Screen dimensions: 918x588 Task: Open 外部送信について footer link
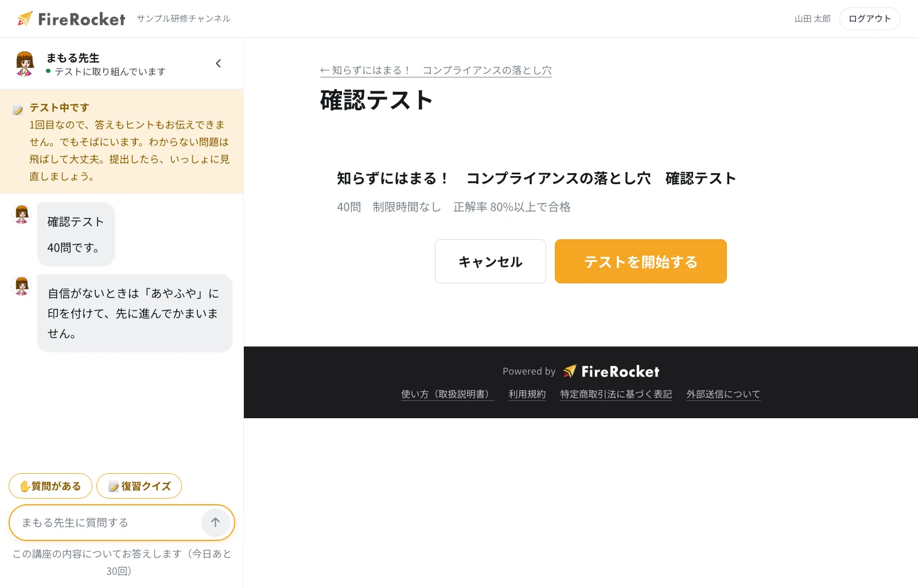tap(723, 394)
